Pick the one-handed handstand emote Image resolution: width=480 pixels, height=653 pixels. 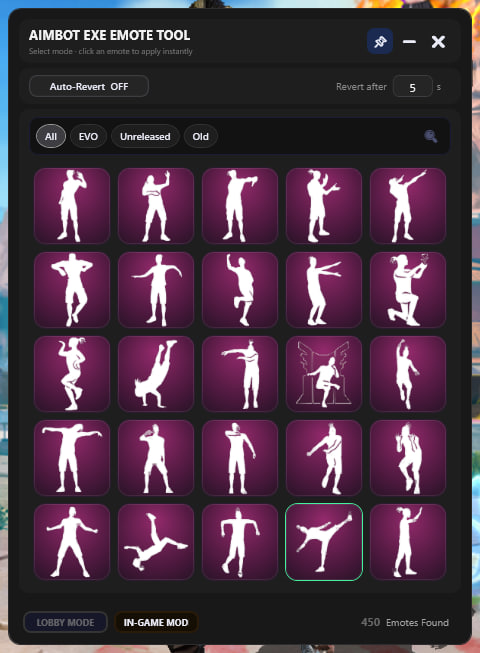156,374
